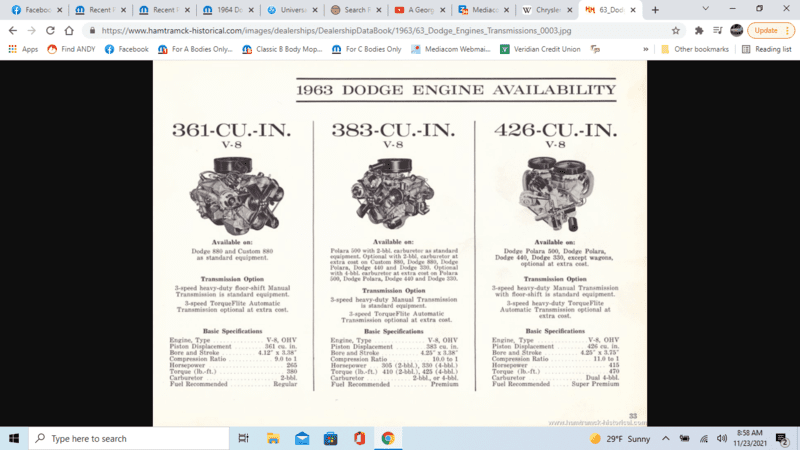Image resolution: width=800 pixels, height=450 pixels.
Task: Open the Extensions puzzle icon
Action: point(699,31)
